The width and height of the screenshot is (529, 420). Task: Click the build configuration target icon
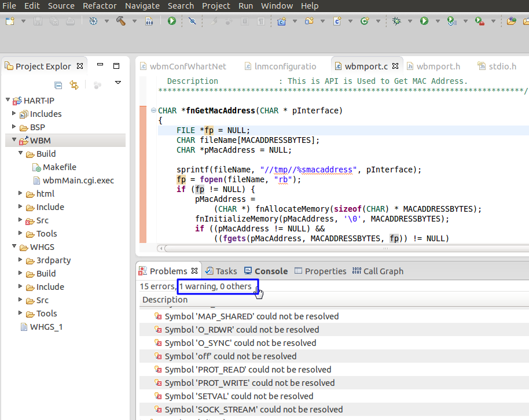click(94, 21)
